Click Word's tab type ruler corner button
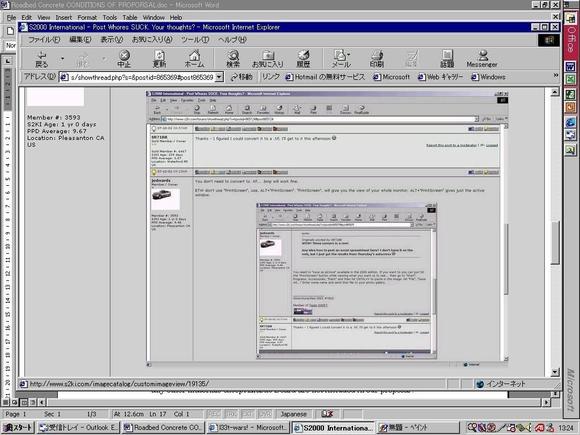The image size is (580, 435). click(x=8, y=61)
